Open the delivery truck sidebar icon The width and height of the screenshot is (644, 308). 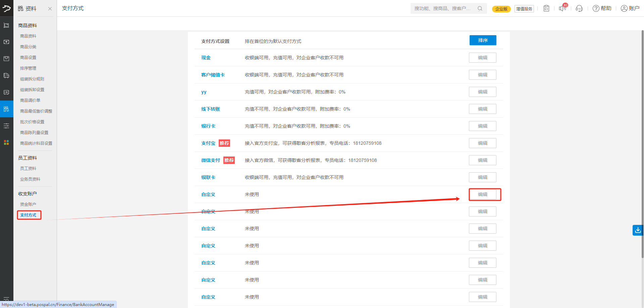click(x=6, y=75)
